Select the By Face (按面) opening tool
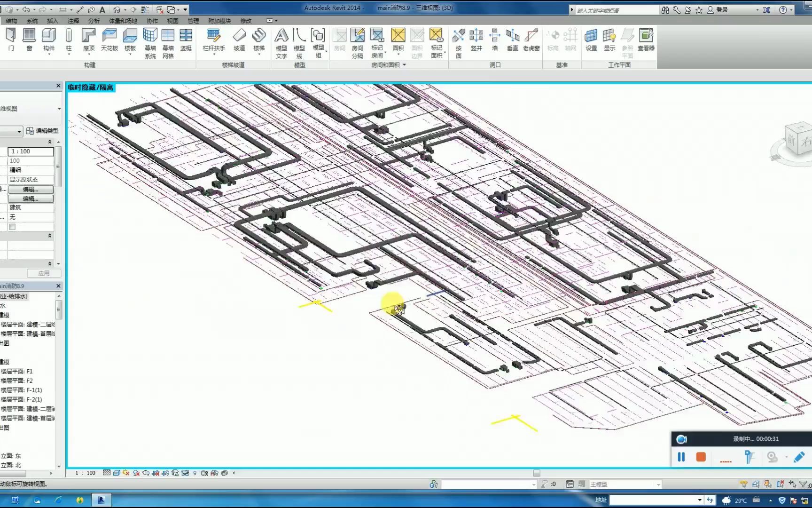This screenshot has height=508, width=812. [x=459, y=43]
